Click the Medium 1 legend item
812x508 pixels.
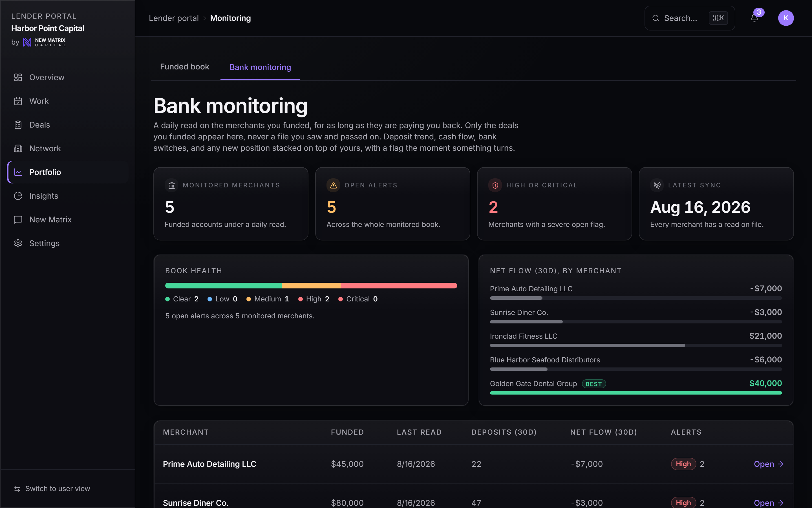click(268, 299)
